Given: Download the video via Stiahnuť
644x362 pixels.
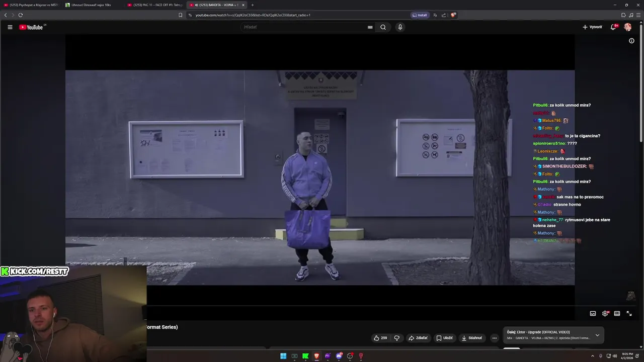Looking at the screenshot, I should 472,338.
